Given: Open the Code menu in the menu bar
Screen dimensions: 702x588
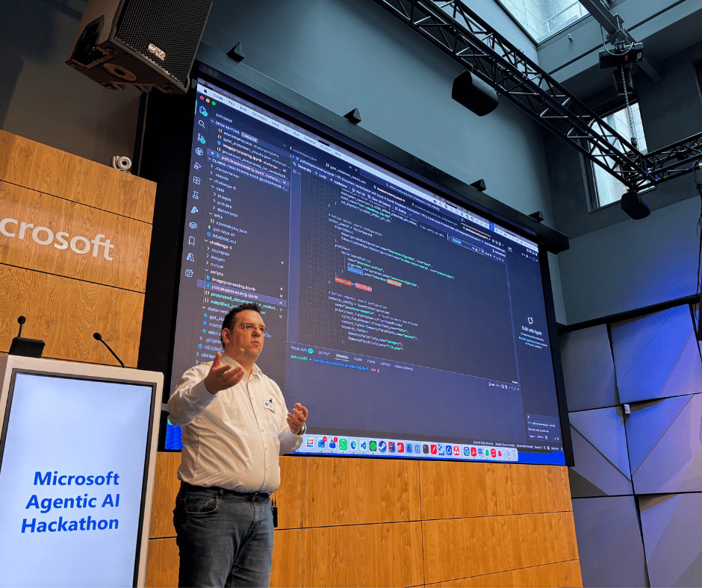Looking at the screenshot, I should pyautogui.click(x=219, y=97).
